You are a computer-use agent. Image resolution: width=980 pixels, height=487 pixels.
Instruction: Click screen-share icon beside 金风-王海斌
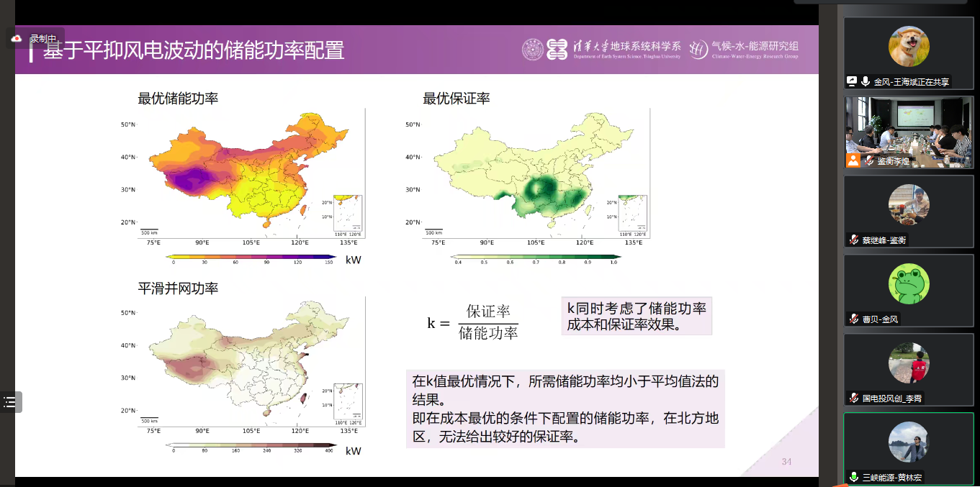pyautogui.click(x=852, y=82)
